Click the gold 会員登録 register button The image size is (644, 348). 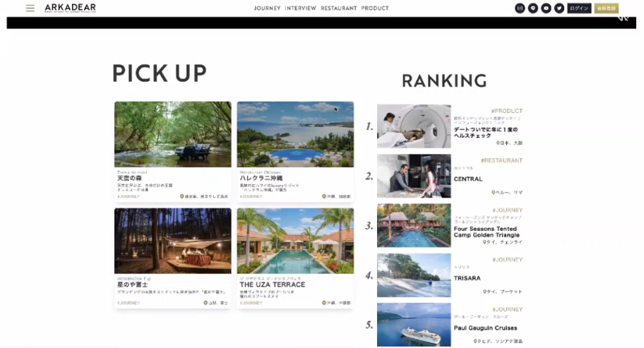click(606, 8)
